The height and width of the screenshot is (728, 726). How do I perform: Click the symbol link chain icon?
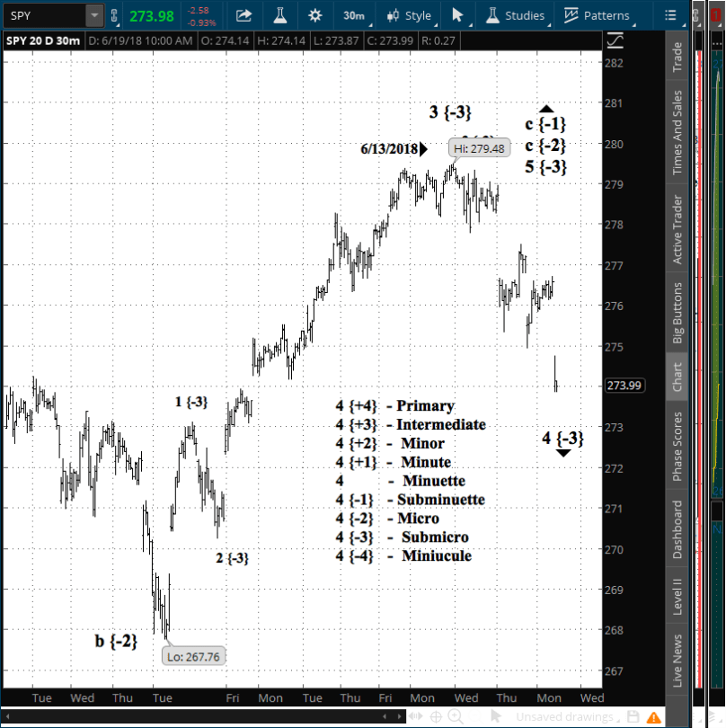114,15
